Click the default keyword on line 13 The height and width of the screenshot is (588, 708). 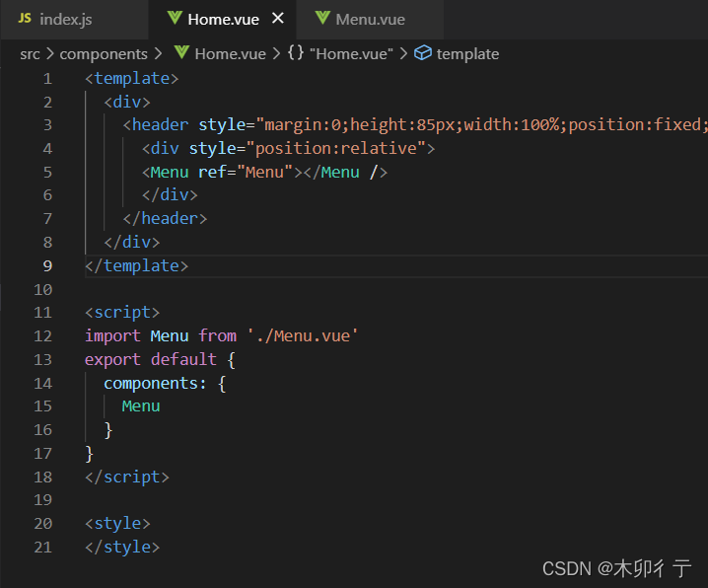183,360
